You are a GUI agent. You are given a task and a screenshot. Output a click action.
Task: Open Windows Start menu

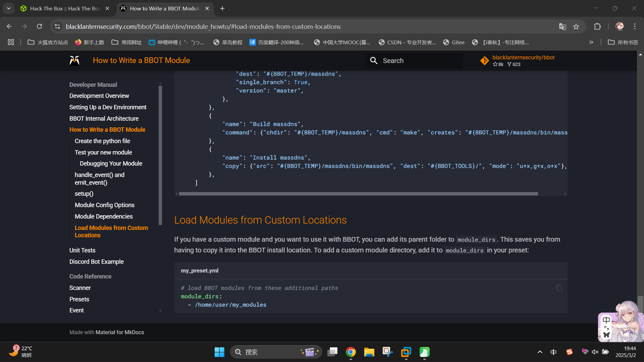(219, 352)
